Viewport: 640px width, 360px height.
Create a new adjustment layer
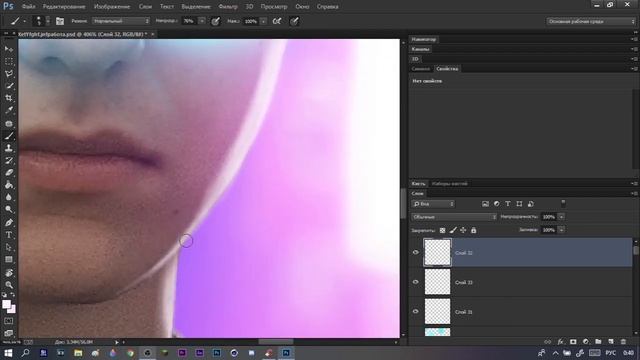coord(586,342)
